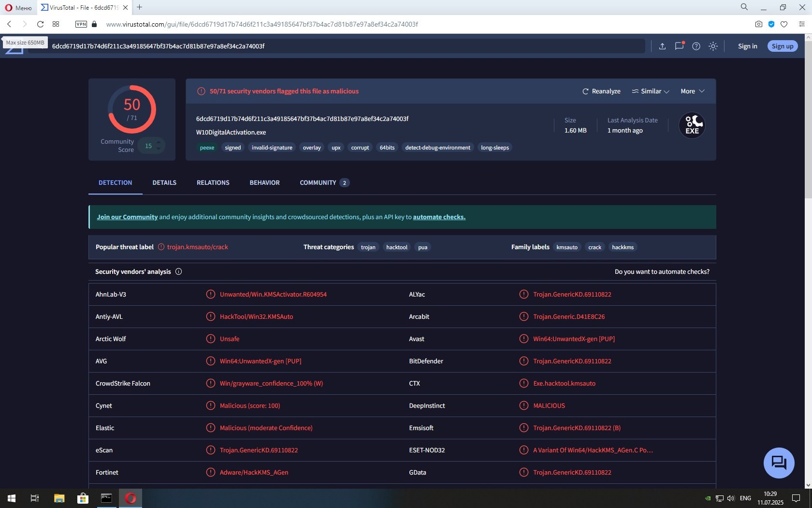Screen dimensions: 812x508
Task: Click the VirusTotal upload file icon
Action: pos(662,46)
